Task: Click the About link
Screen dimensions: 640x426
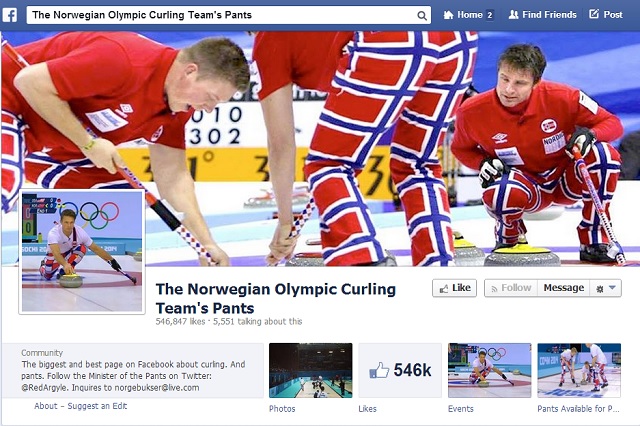Action: click(46, 406)
